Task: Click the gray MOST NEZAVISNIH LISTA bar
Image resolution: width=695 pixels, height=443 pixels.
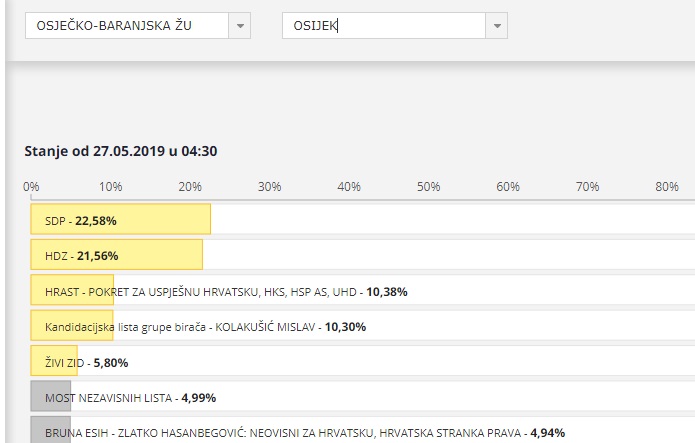Action: [x=51, y=396]
